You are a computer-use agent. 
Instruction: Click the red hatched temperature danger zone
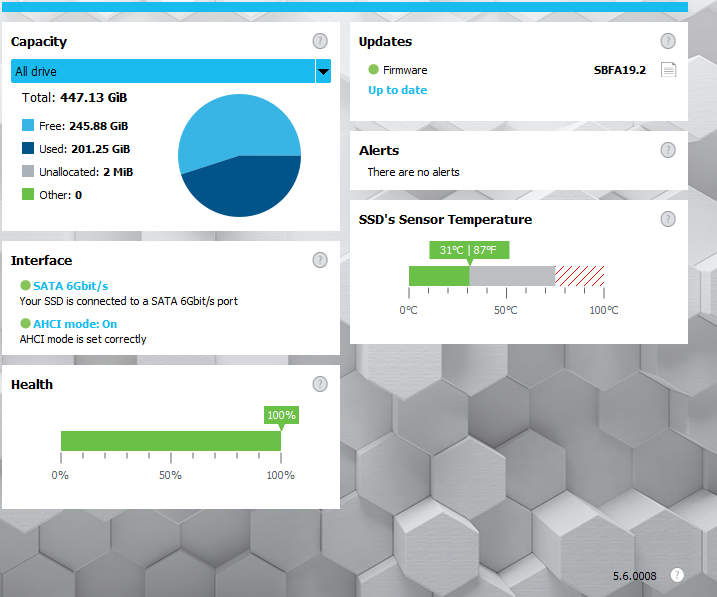pyautogui.click(x=580, y=276)
